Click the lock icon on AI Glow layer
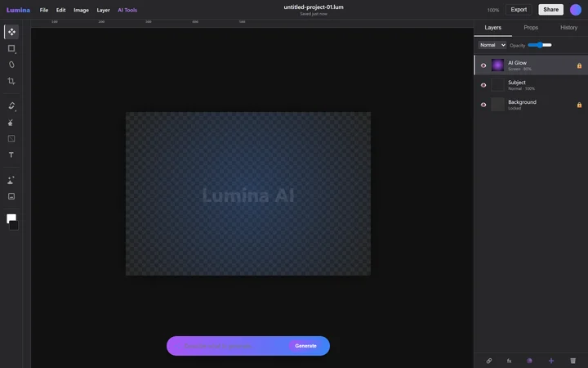Screen dimensions: 588x368 tap(579, 65)
